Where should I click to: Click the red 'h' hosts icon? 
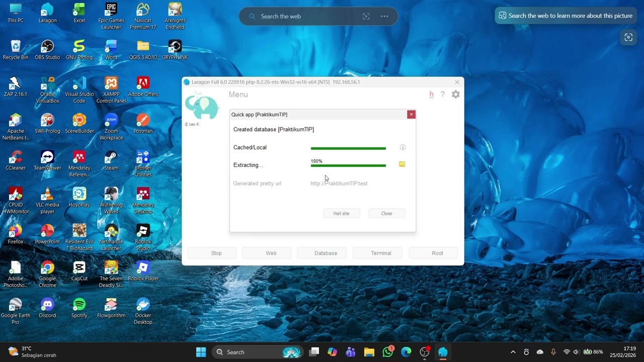coord(431,95)
